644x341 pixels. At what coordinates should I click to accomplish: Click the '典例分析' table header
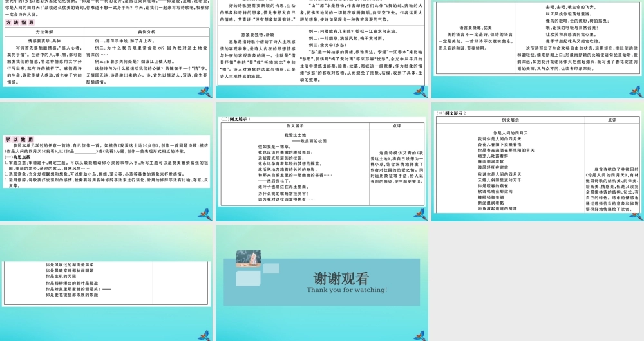click(x=147, y=32)
